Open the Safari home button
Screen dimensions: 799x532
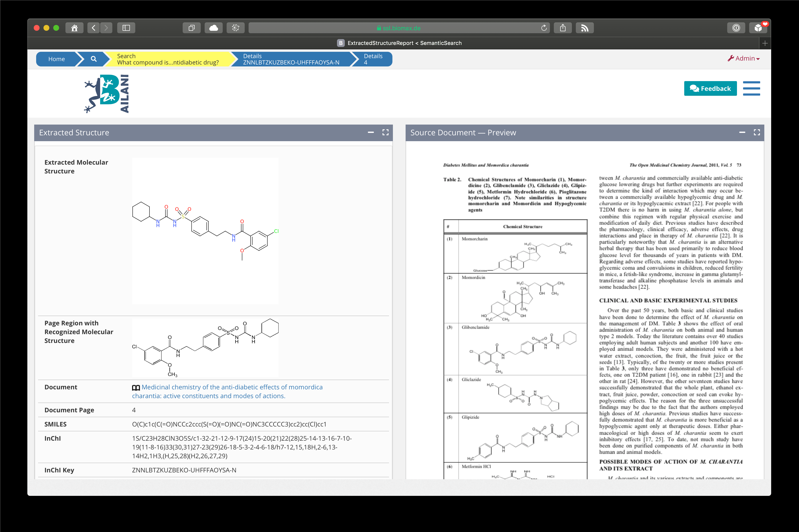coord(74,28)
